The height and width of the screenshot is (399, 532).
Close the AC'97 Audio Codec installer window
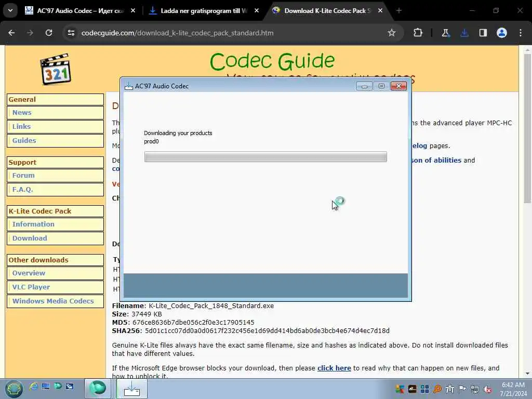398,86
